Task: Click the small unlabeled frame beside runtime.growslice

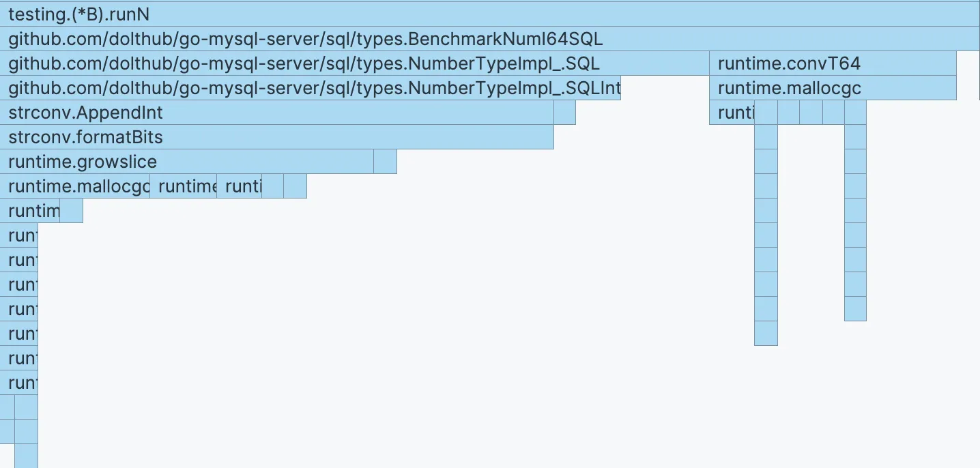Action: 385,162
